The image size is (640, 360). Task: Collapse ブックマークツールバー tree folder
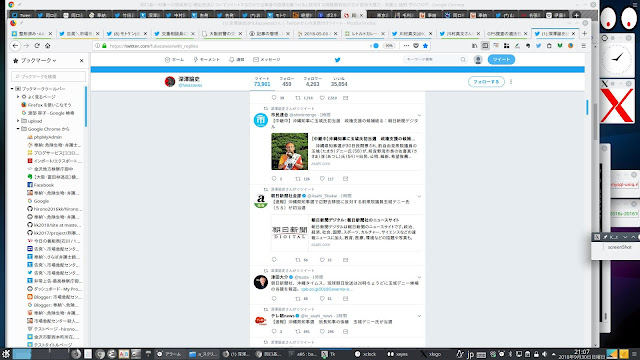pos(12,89)
